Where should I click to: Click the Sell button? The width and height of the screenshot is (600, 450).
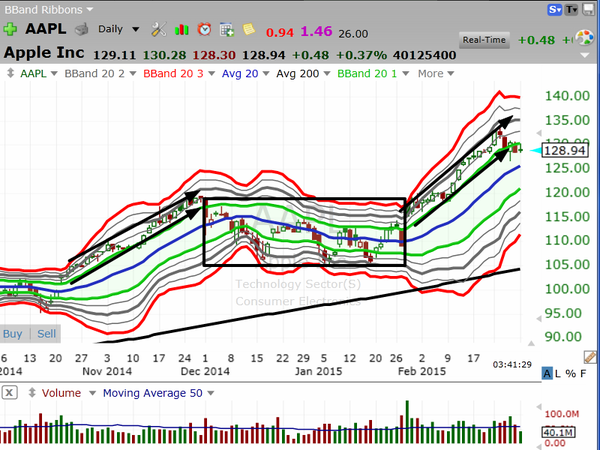46,334
